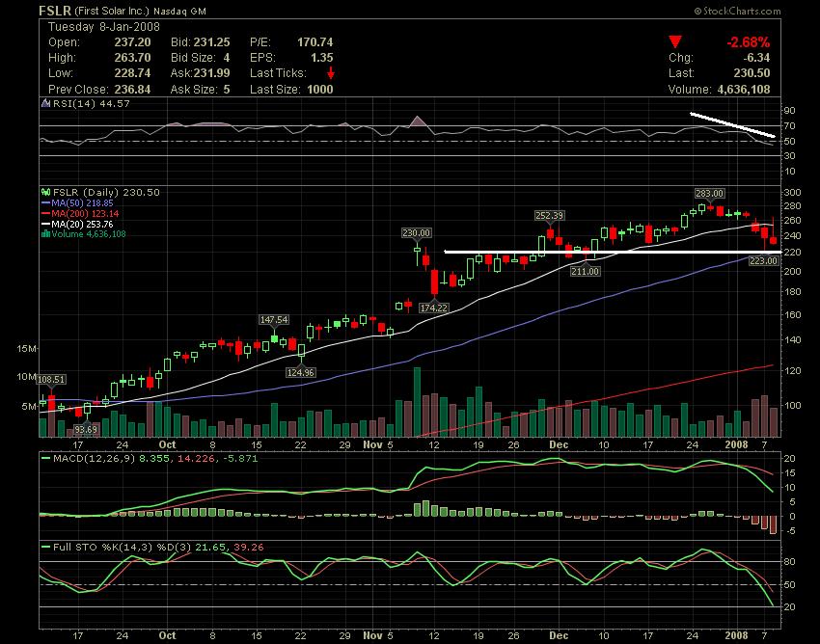Viewport: 820px width, 644px height.
Task: Click the red down-triangle change indicator
Action: point(675,41)
